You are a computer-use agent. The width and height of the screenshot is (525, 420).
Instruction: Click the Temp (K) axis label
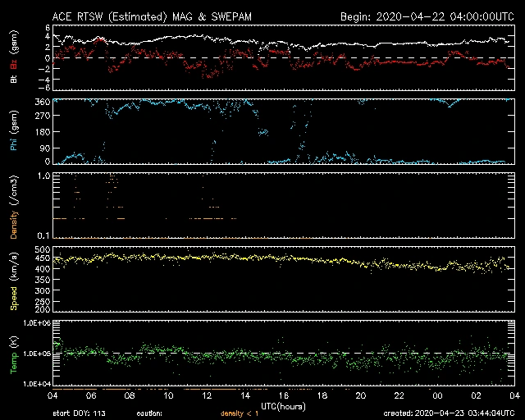pyautogui.click(x=14, y=353)
